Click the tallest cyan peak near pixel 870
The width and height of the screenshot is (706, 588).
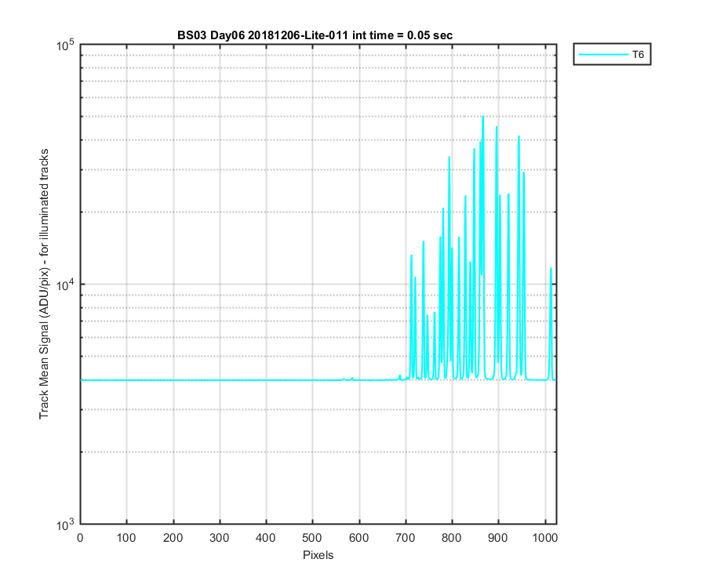[483, 117]
